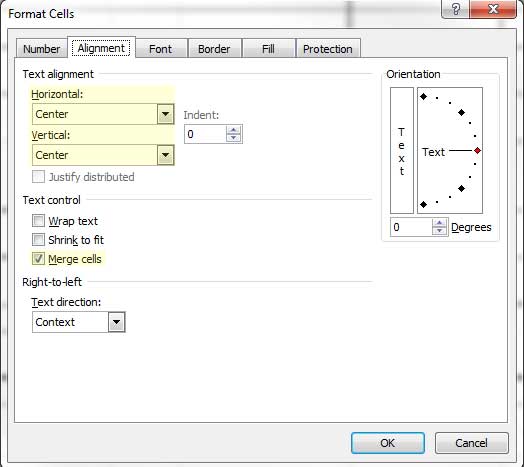Enable the Wrap text checkbox
This screenshot has width=524, height=467.
pos(38,221)
